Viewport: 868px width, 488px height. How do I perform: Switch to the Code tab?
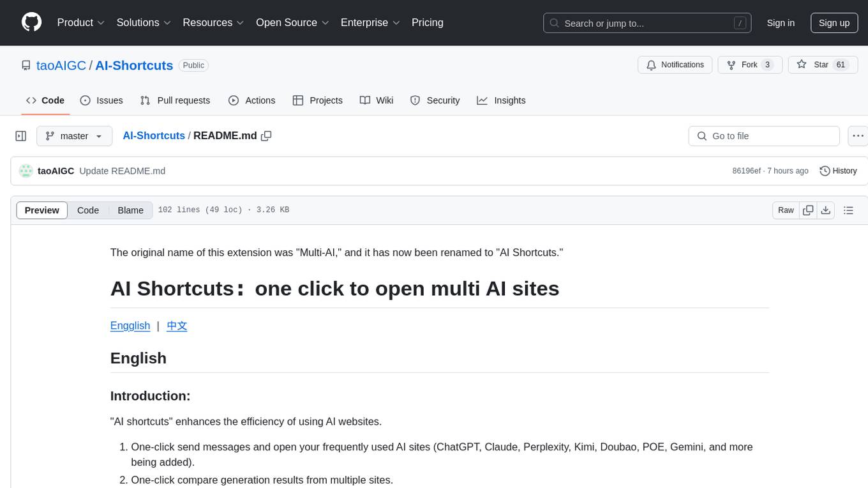[x=45, y=100]
